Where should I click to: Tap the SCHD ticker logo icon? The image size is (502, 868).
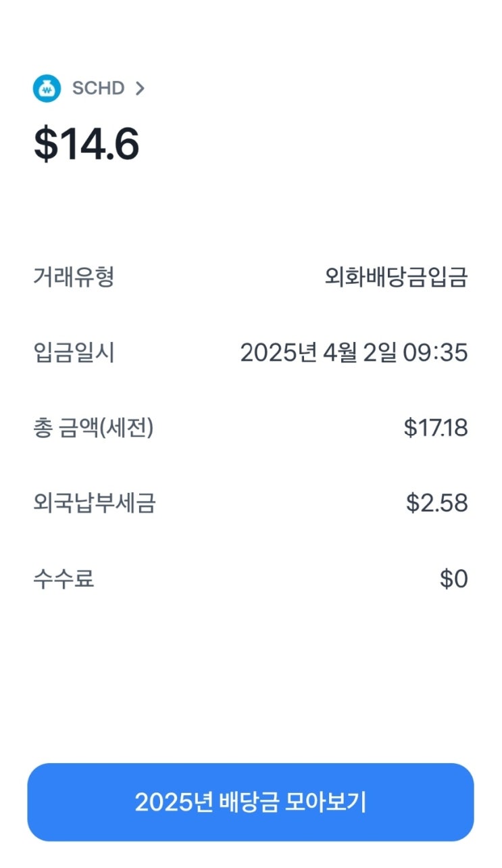(47, 89)
